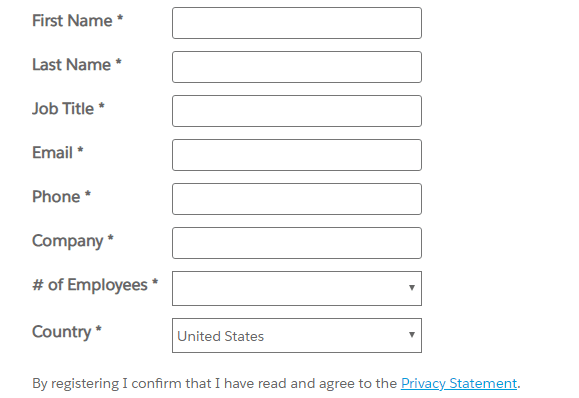Image resolution: width=579 pixels, height=398 pixels.
Task: Click the First Name text field
Action: click(x=297, y=23)
